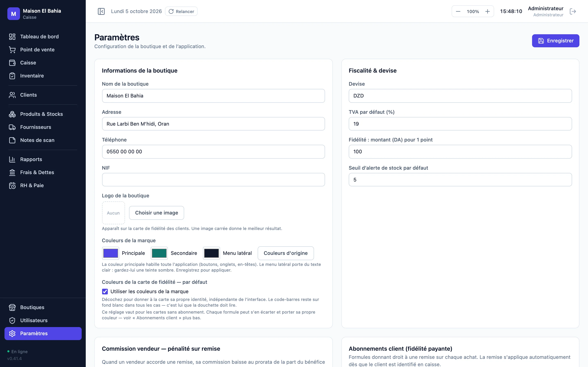This screenshot has height=367, width=588.
Task: Click the Frais & Dettes bank icon
Action: (x=12, y=172)
